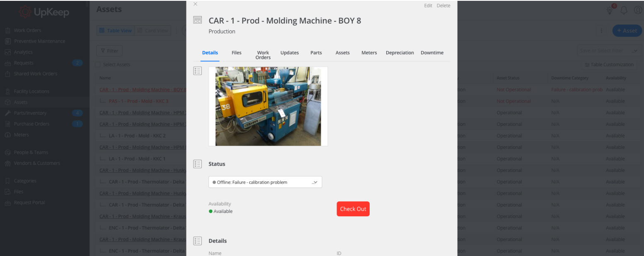The width and height of the screenshot is (644, 256).
Task: Click the Work Orders sidebar icon
Action: click(x=7, y=30)
